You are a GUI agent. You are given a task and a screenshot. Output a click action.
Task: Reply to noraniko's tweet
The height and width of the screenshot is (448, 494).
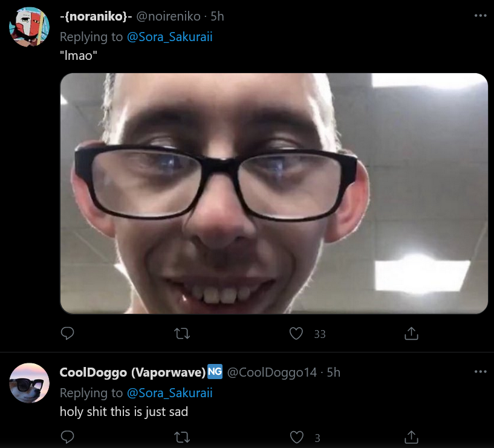click(67, 333)
